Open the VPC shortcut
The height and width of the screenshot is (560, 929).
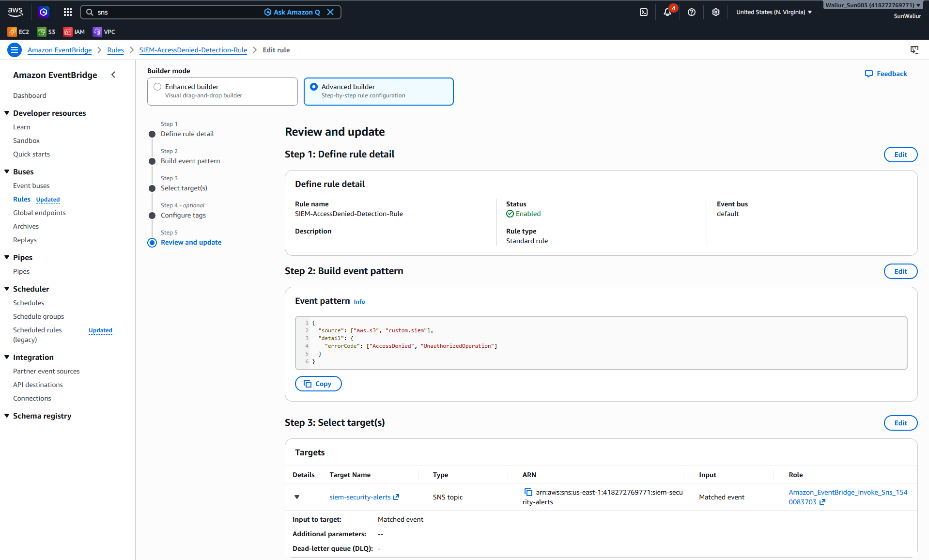(104, 32)
